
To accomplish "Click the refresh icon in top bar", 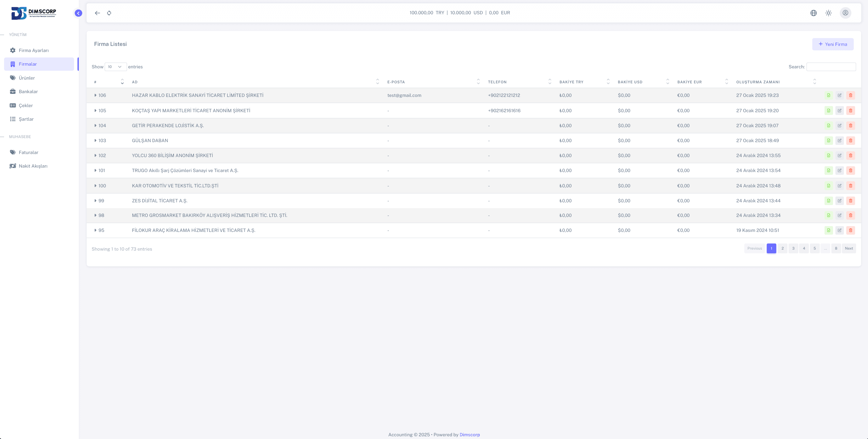I will [109, 13].
